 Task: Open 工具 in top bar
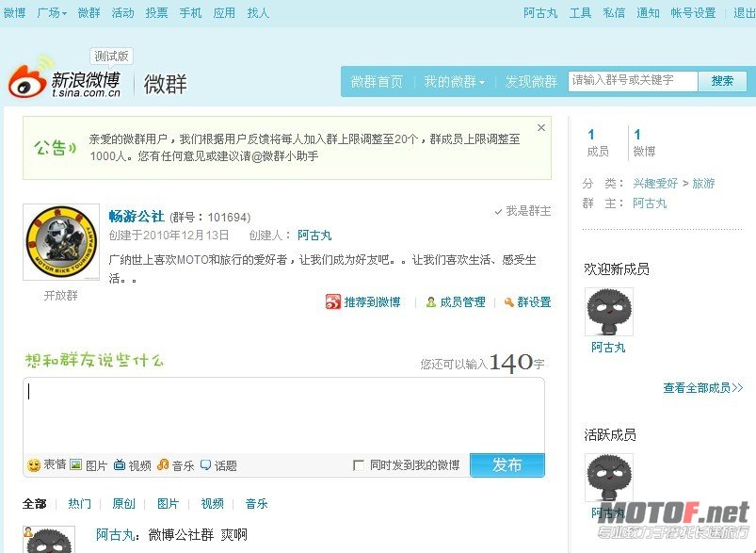pos(580,13)
